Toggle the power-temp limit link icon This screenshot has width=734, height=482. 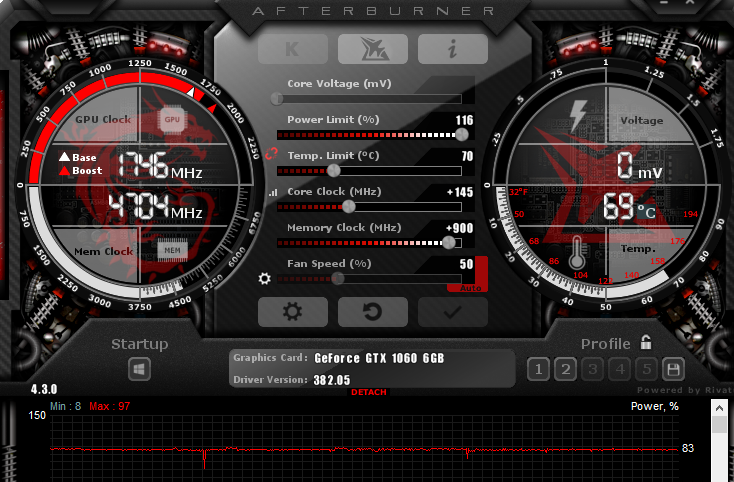pyautogui.click(x=272, y=153)
